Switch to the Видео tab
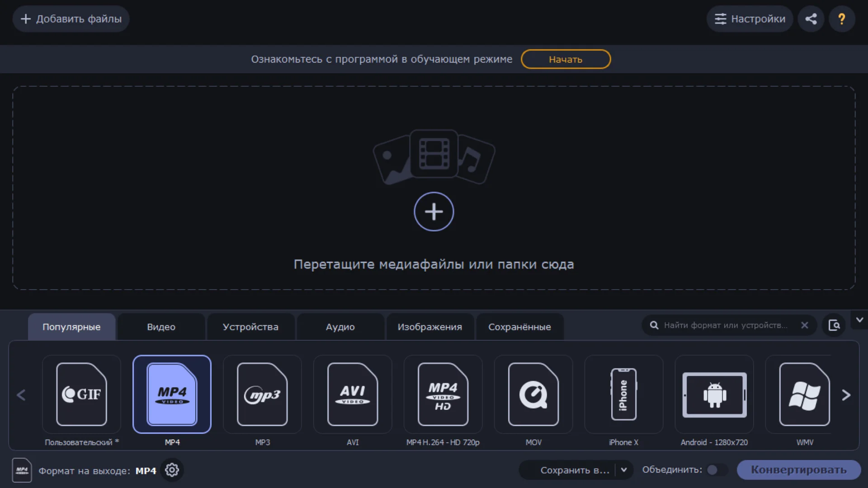This screenshot has height=488, width=868. tap(161, 327)
